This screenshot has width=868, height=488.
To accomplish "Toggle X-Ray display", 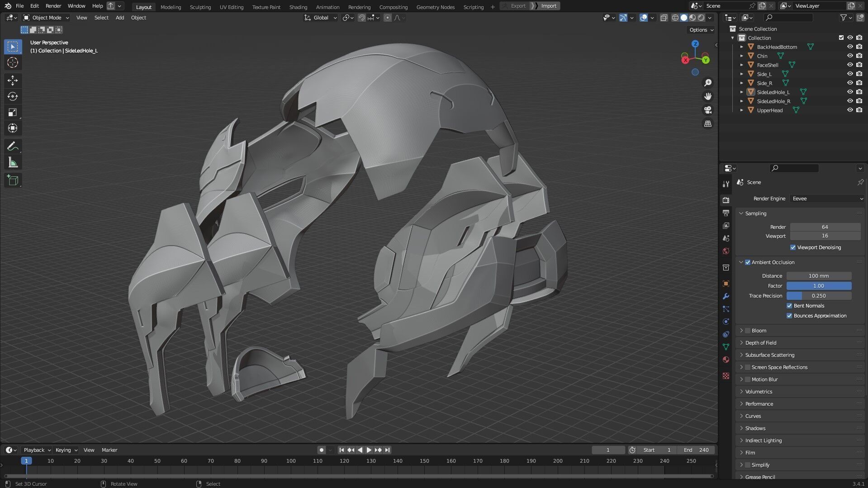I will point(664,18).
